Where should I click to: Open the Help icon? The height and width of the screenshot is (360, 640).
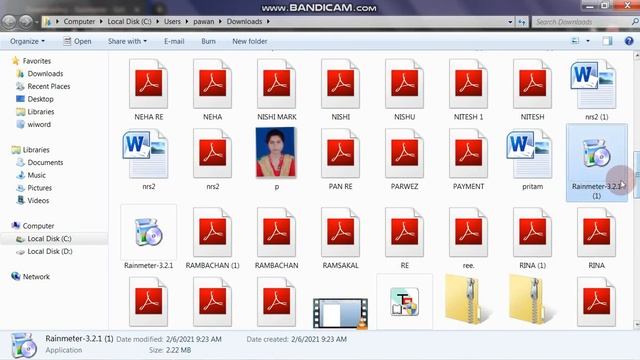629,41
